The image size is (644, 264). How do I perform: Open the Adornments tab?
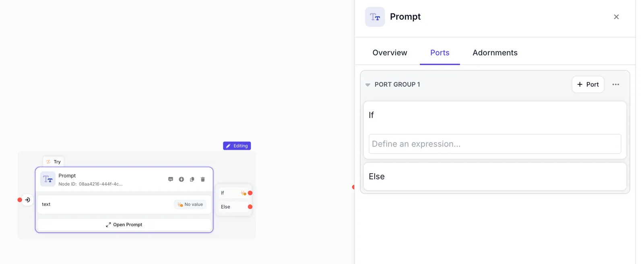[495, 53]
